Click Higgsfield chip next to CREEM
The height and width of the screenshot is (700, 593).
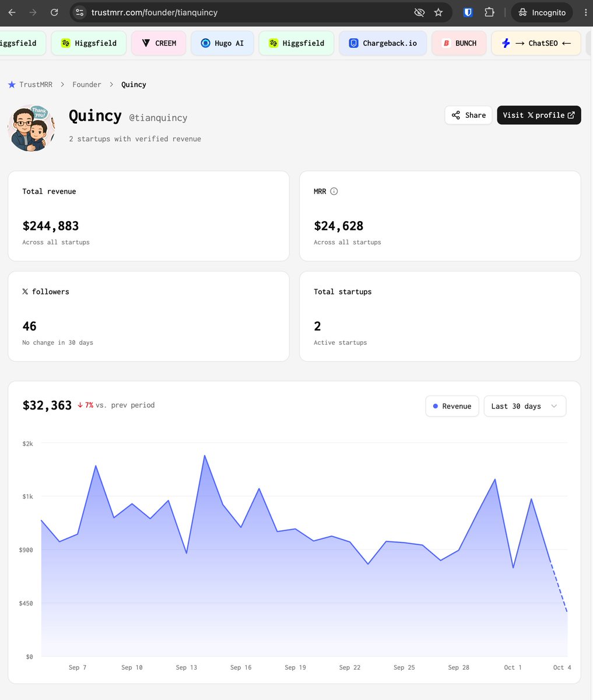coord(89,43)
